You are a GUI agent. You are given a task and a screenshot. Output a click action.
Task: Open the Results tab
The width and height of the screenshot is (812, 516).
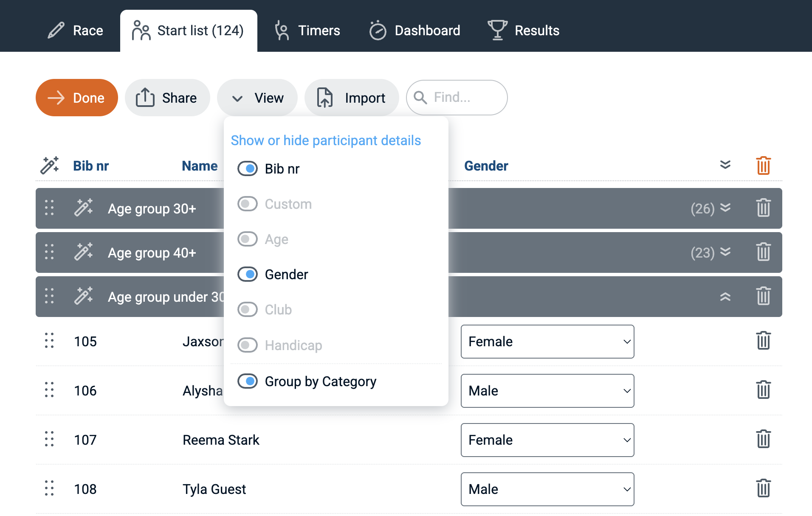click(524, 31)
